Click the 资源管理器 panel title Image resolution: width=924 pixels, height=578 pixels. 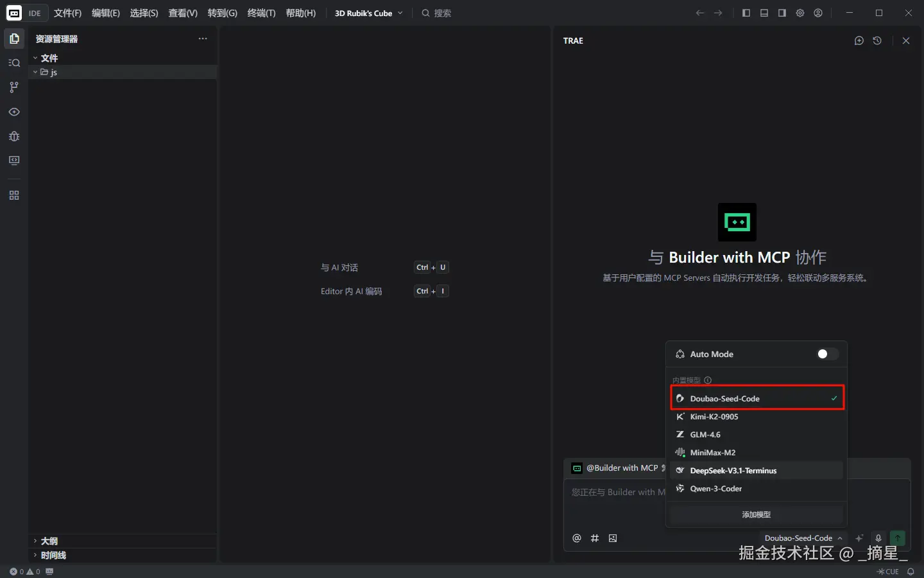tap(56, 39)
